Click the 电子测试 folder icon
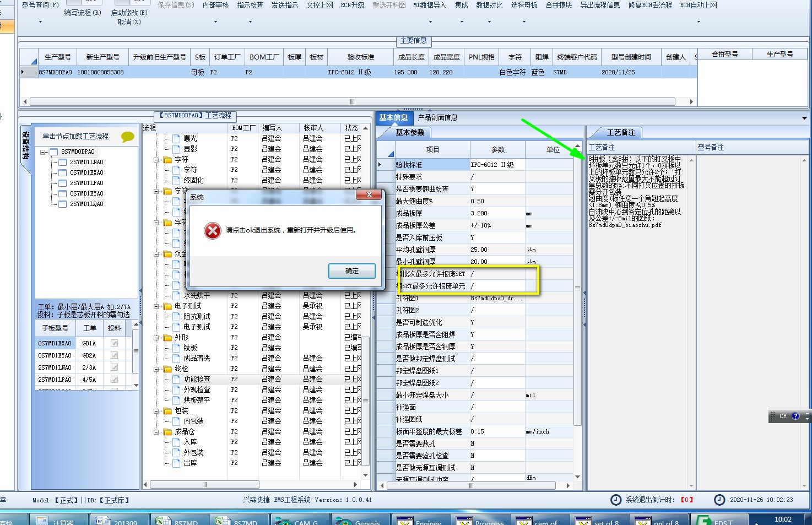 pyautogui.click(x=167, y=306)
